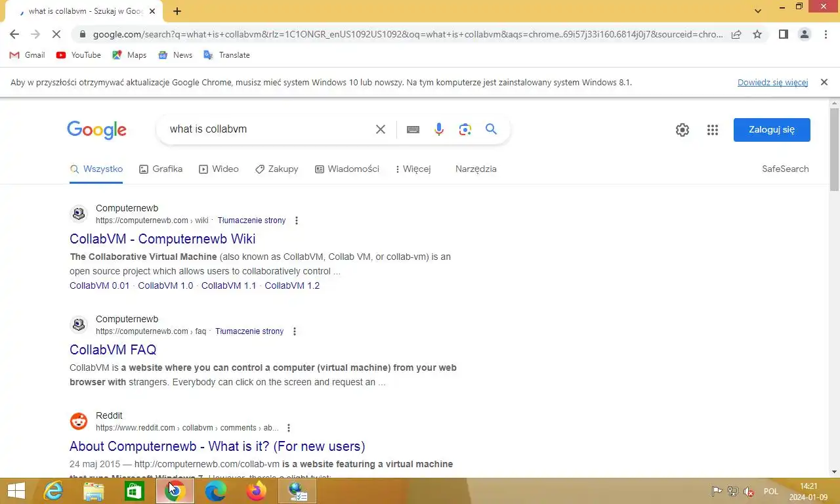Open more options for the FAQ result
The height and width of the screenshot is (504, 840).
295,331
